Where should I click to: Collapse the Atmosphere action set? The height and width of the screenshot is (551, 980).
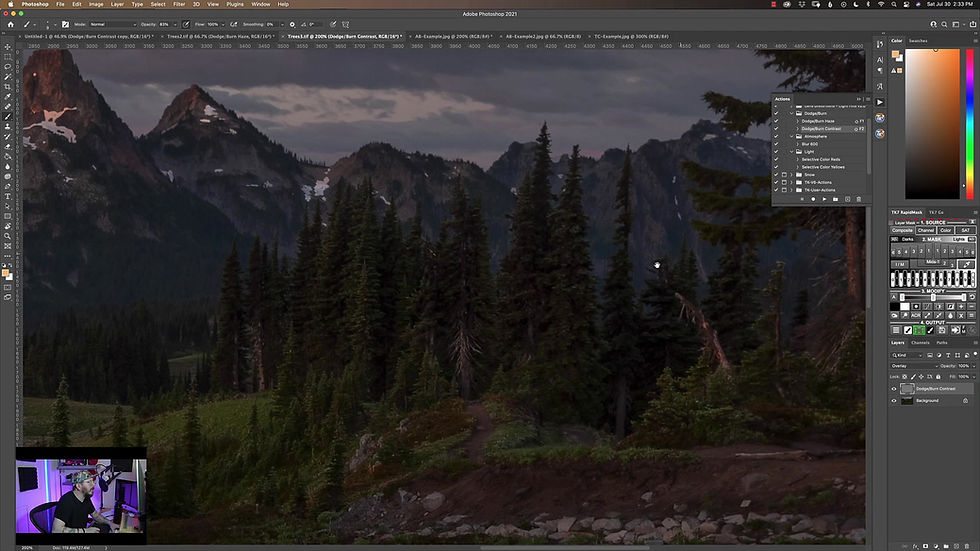pyautogui.click(x=792, y=136)
